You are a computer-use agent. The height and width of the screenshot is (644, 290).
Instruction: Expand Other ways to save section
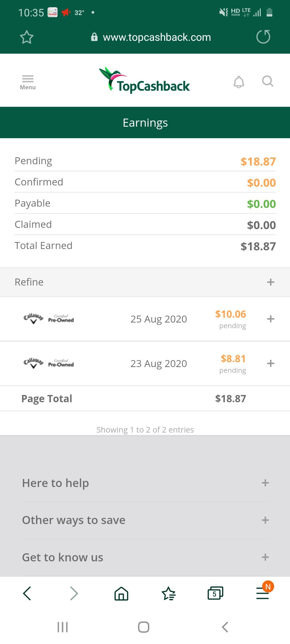pos(265,520)
